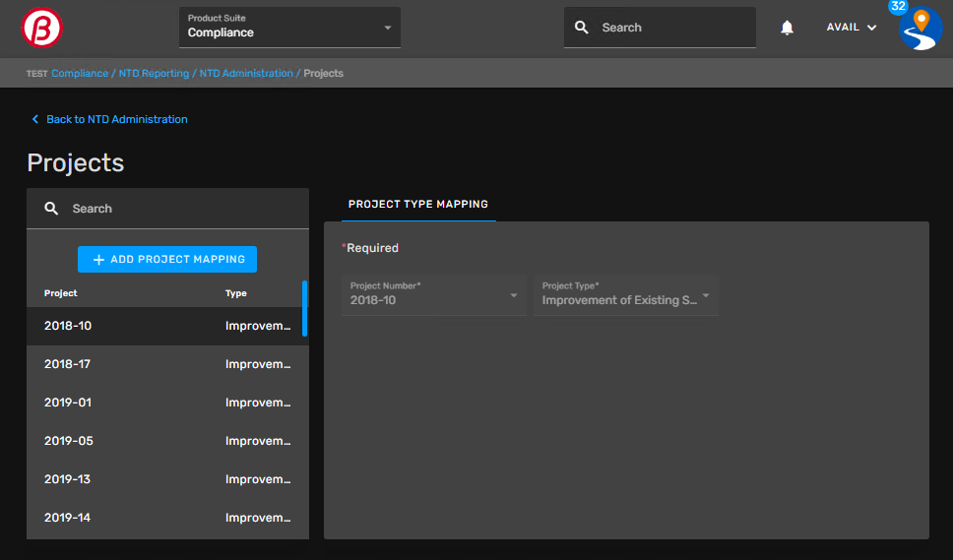Focus the top global Search field
The width and height of the screenshot is (953, 560).
point(660,28)
